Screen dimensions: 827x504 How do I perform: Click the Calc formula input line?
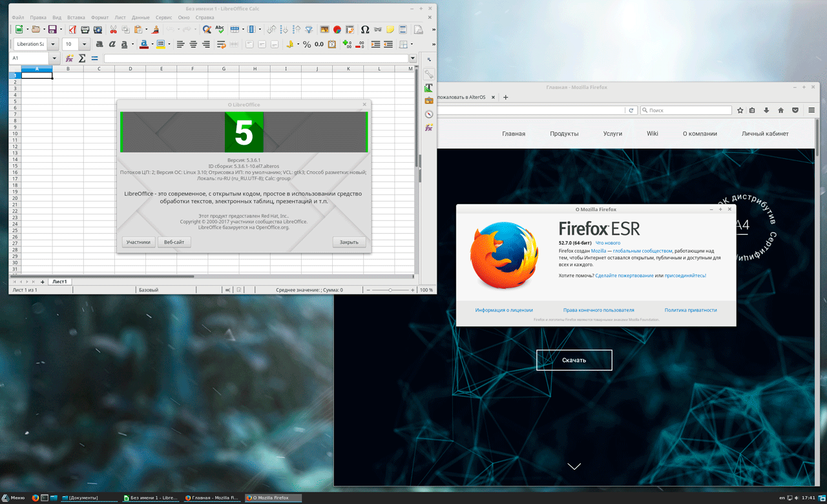coord(256,58)
